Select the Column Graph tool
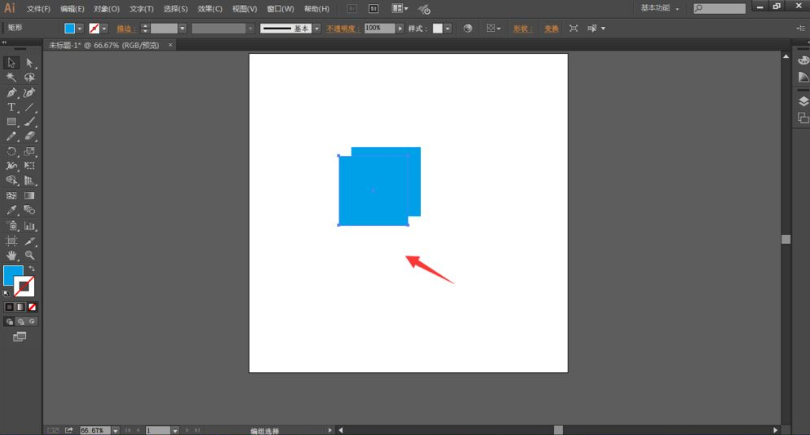 29,226
